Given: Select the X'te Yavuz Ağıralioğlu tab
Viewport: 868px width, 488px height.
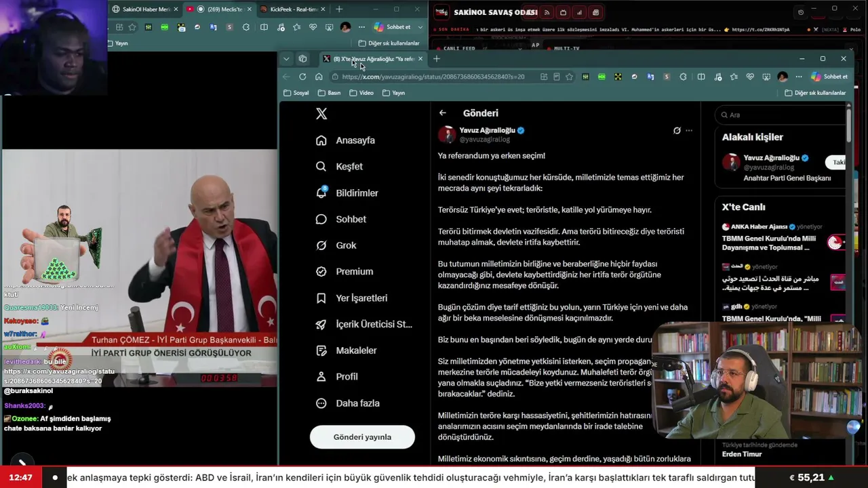Looking at the screenshot, I should 372,59.
